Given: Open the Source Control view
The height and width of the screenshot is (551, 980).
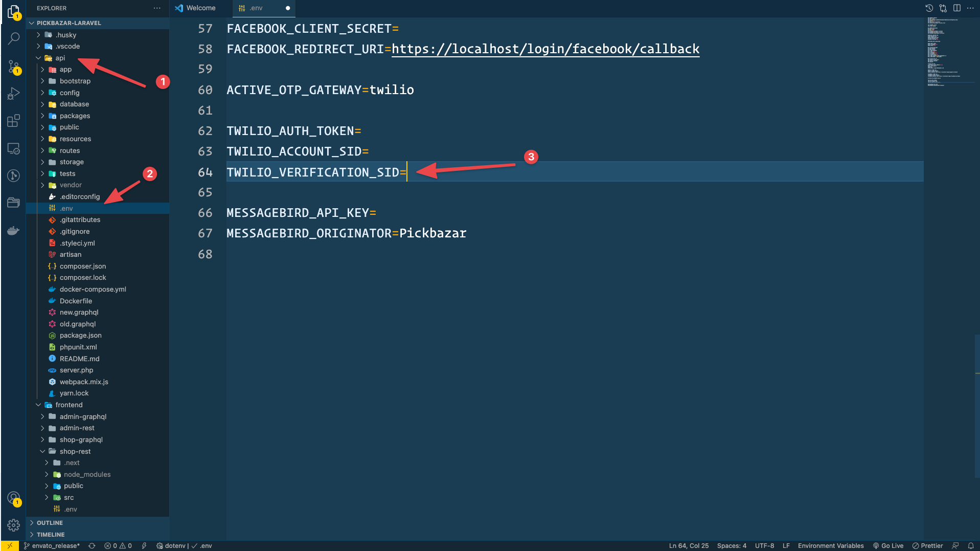Looking at the screenshot, I should (x=14, y=67).
